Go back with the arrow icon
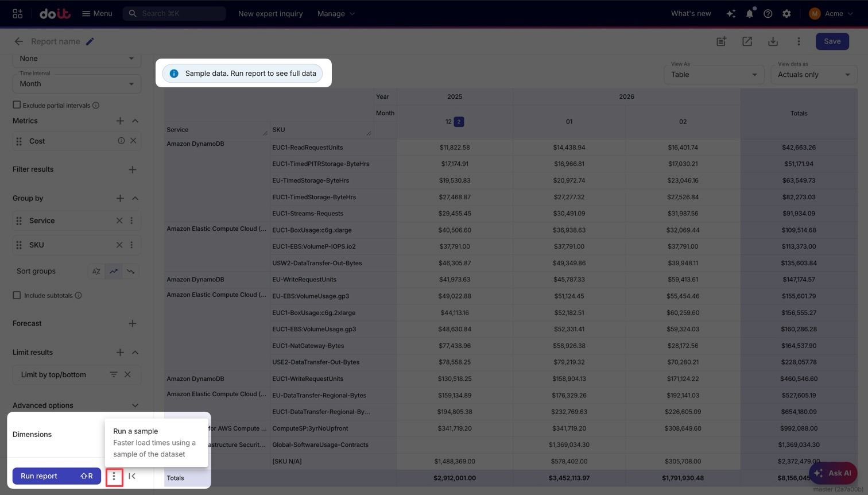 (18, 41)
